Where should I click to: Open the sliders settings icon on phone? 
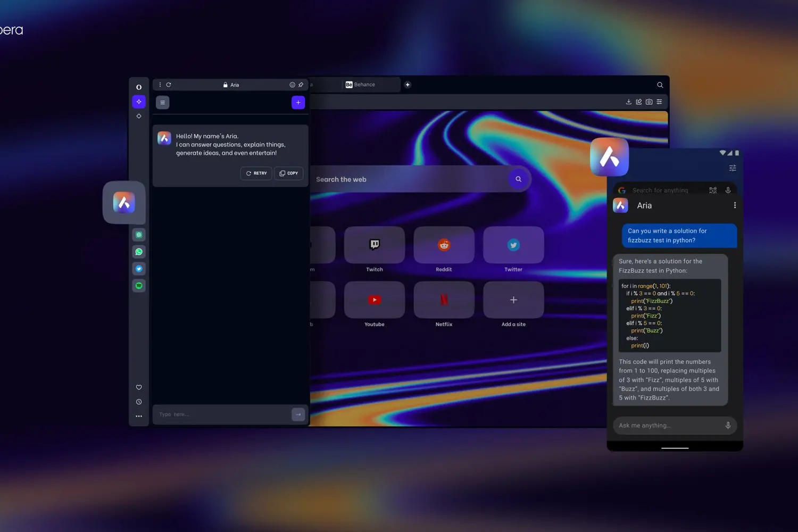pos(733,168)
